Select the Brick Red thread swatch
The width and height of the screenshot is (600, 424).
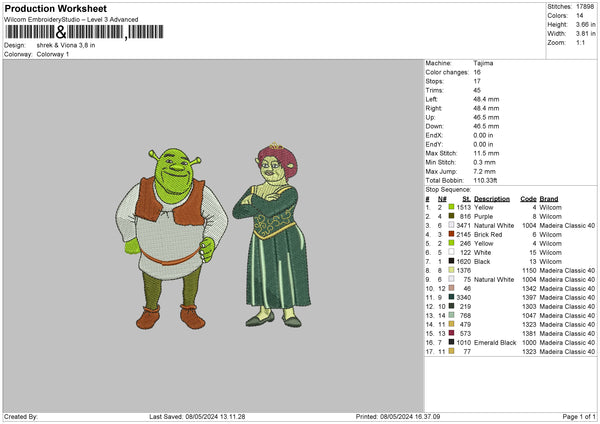pos(452,234)
